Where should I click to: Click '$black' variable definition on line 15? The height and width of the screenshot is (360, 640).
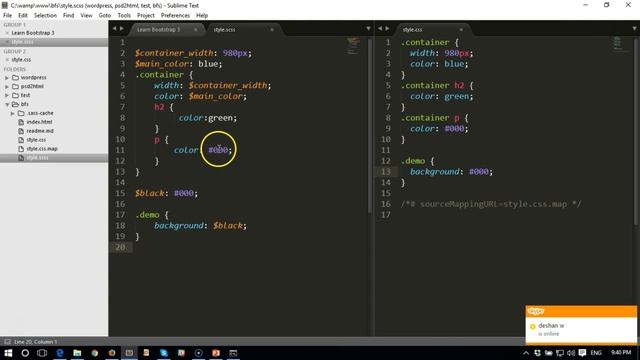pos(149,193)
